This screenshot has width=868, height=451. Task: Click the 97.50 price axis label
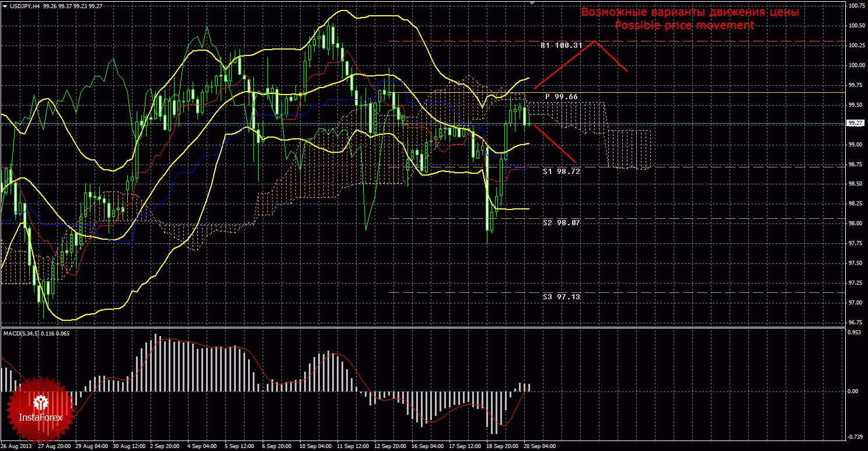pos(855,263)
